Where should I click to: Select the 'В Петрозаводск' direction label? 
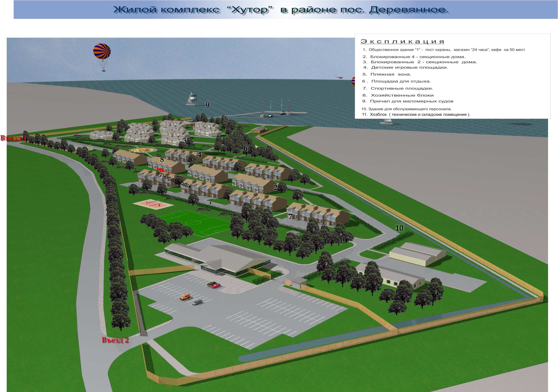[173, 180]
